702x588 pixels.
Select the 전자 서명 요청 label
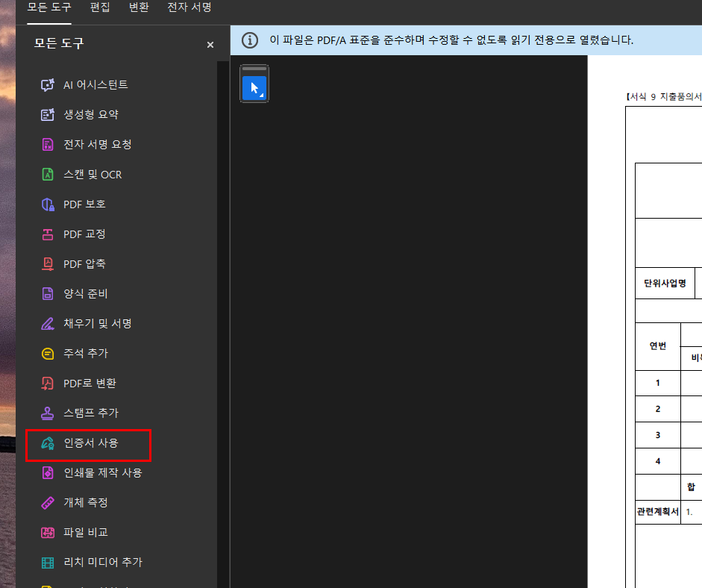98,144
